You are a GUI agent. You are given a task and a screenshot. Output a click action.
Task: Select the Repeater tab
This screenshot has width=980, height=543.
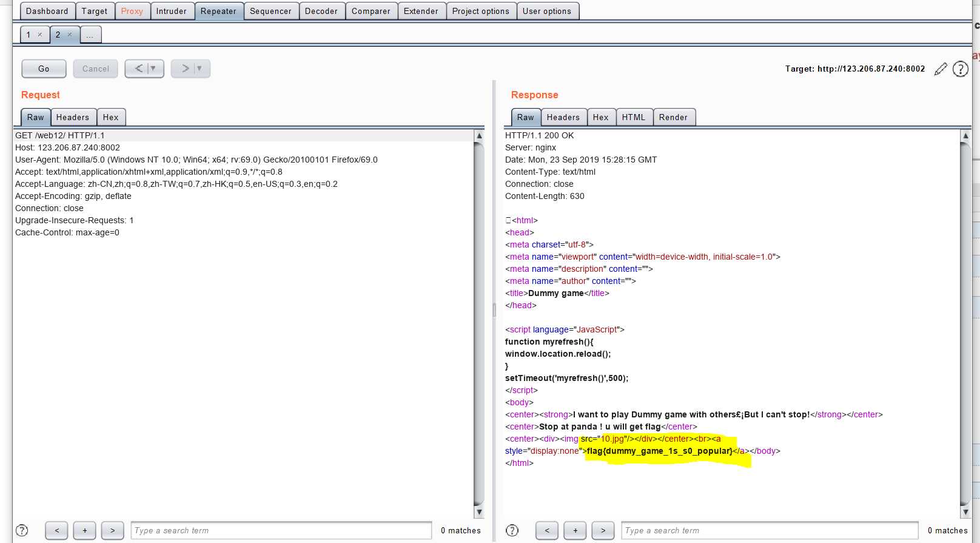pyautogui.click(x=218, y=11)
